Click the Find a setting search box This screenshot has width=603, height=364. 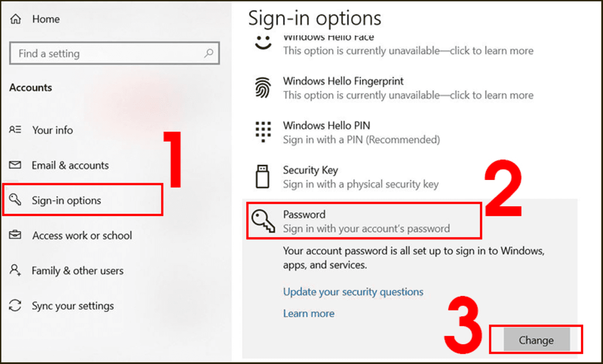point(108,54)
